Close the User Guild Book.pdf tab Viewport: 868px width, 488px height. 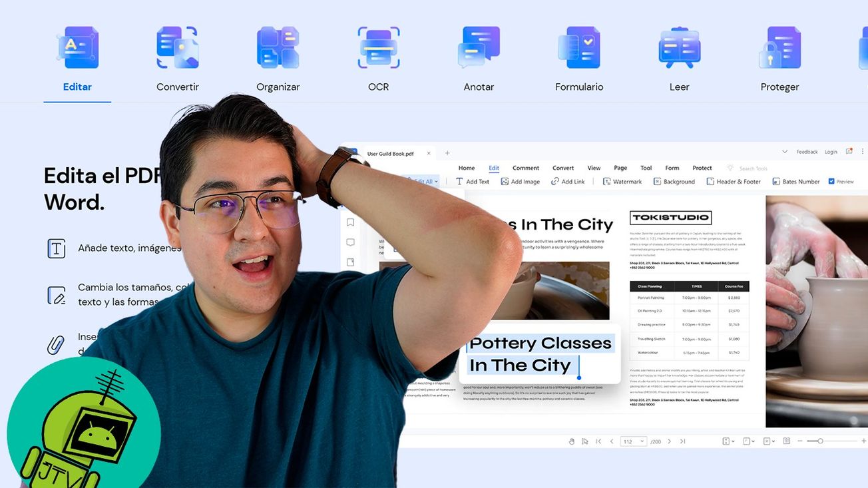click(x=429, y=153)
